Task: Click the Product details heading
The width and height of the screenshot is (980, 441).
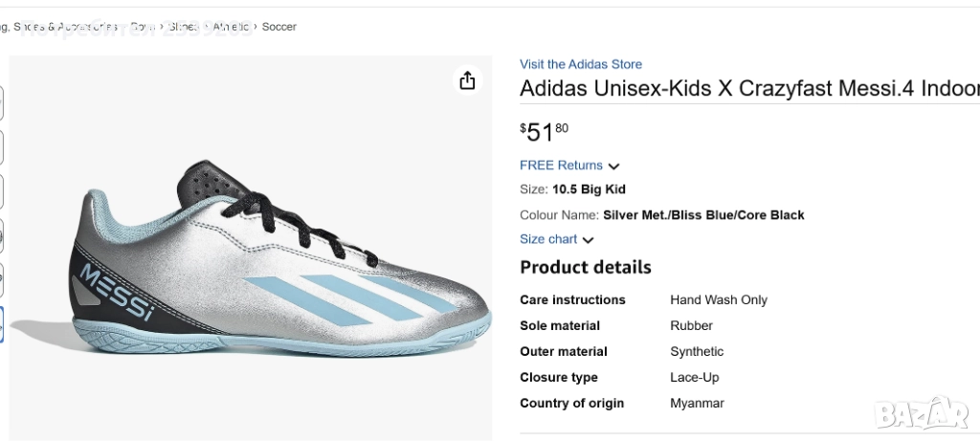Action: (x=585, y=267)
